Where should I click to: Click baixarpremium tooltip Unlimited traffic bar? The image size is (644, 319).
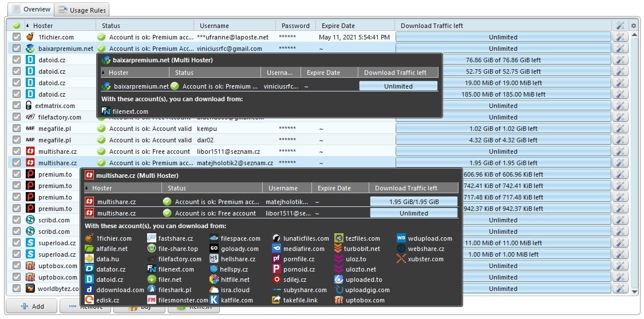[398, 86]
